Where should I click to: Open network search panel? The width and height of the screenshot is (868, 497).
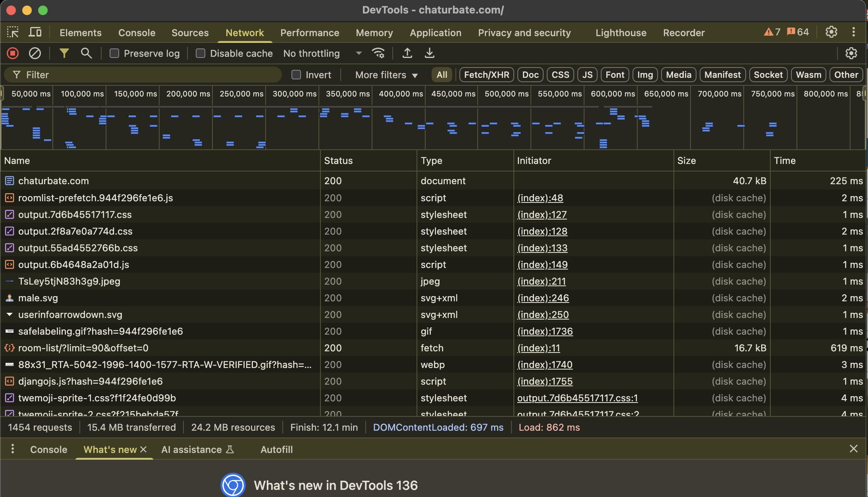coord(86,53)
